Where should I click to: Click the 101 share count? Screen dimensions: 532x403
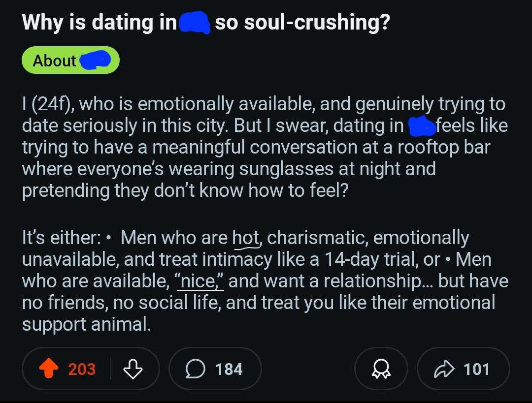476,369
